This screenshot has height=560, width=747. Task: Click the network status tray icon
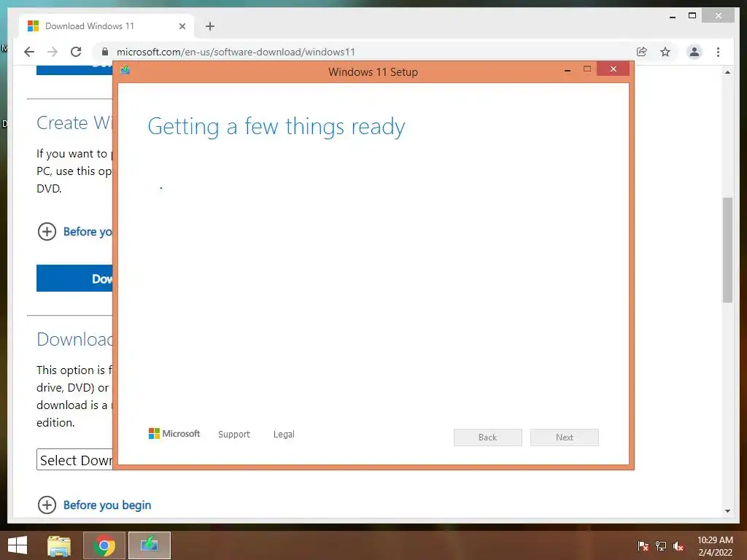point(661,546)
